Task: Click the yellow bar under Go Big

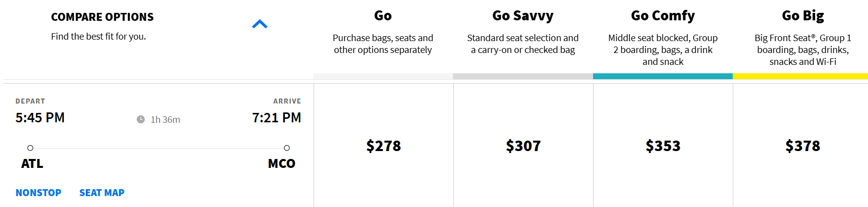Action: pyautogui.click(x=800, y=76)
